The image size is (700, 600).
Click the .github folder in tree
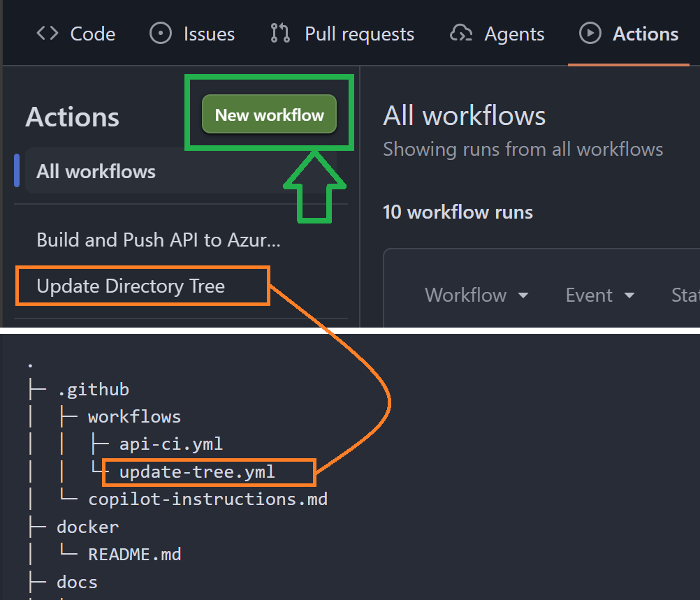coord(94,390)
